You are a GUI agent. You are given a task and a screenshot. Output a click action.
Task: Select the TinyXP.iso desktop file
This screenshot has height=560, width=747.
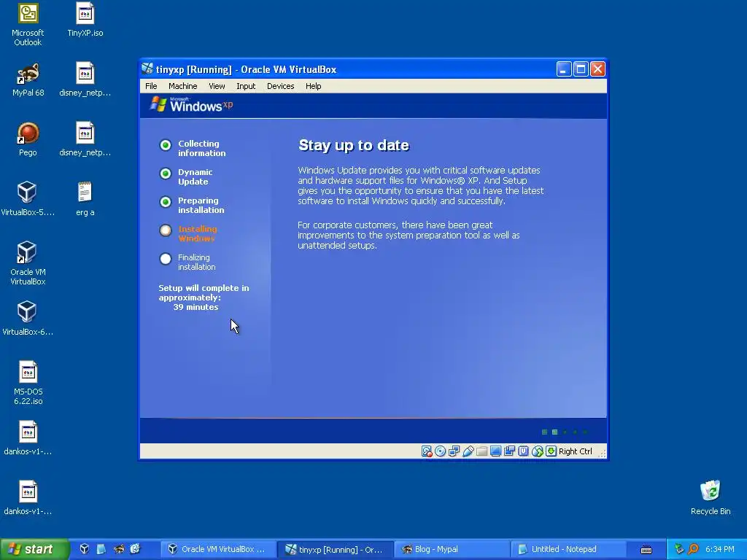(85, 20)
